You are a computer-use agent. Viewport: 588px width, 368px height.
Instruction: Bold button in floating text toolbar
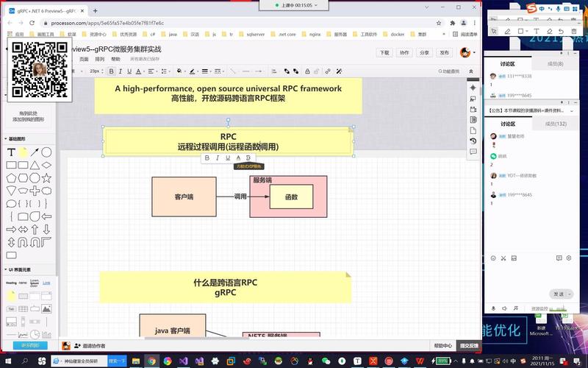point(207,158)
